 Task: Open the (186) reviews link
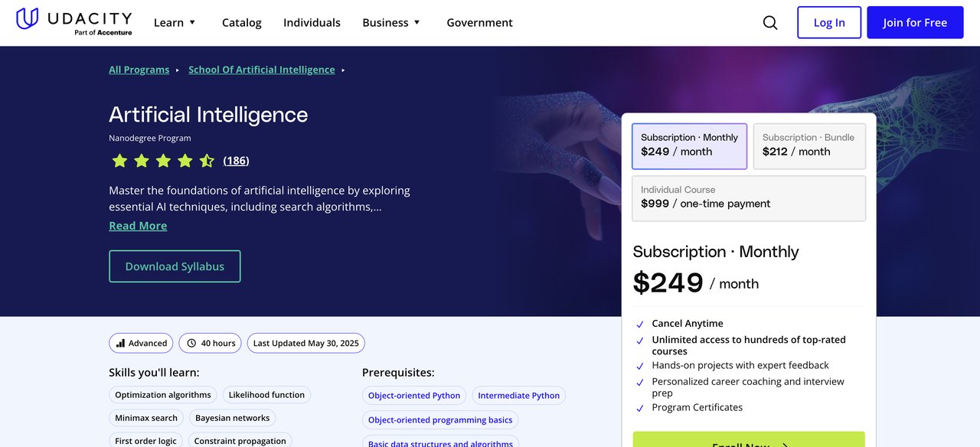point(236,161)
